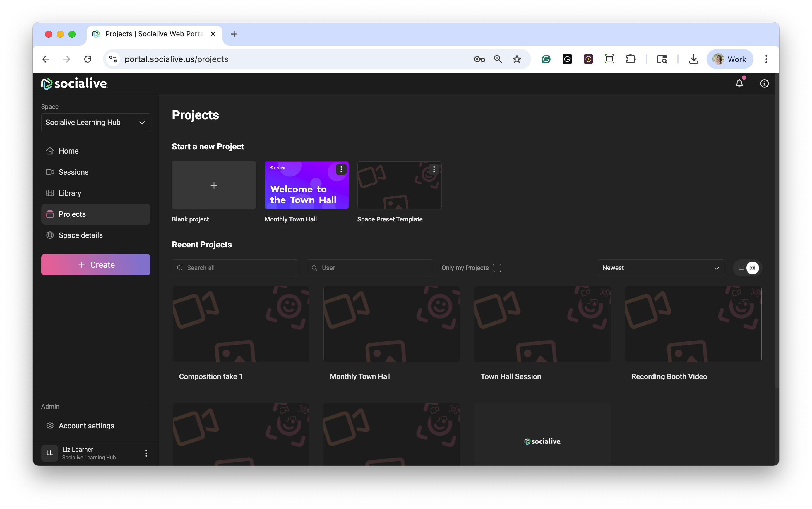The width and height of the screenshot is (812, 509).
Task: Click the info icon in header
Action: 764,83
